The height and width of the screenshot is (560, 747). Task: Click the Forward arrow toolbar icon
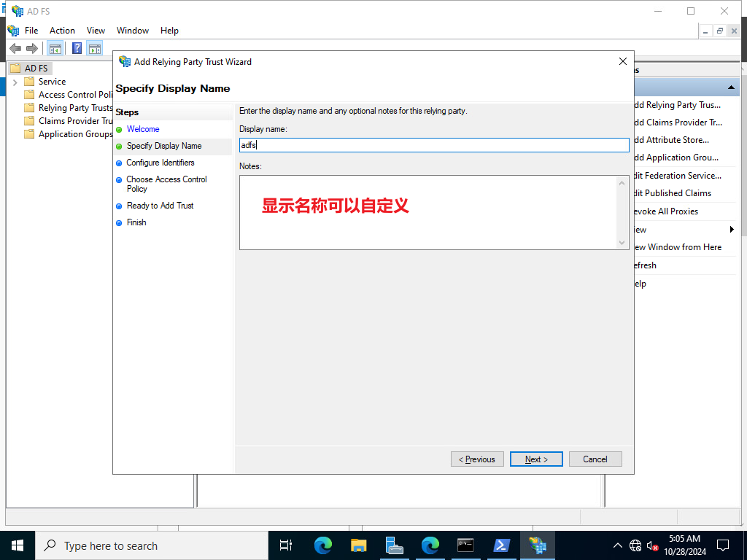point(32,48)
